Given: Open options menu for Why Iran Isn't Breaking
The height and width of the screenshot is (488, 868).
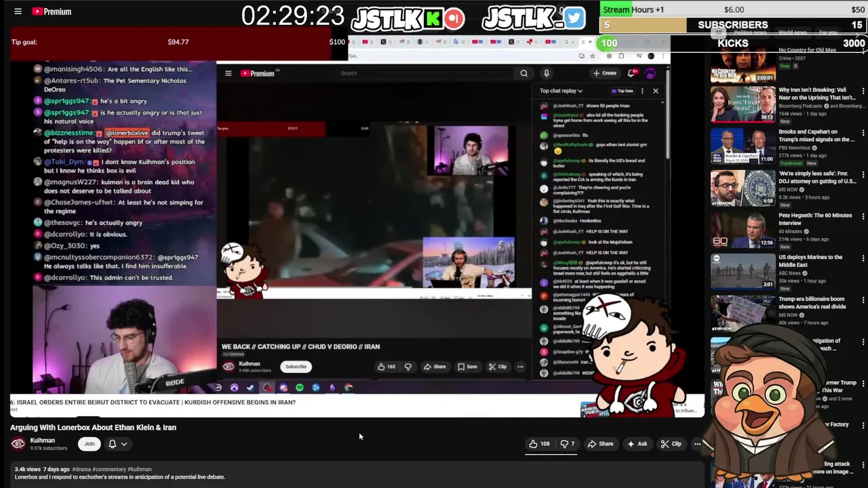Looking at the screenshot, I should click(863, 91).
